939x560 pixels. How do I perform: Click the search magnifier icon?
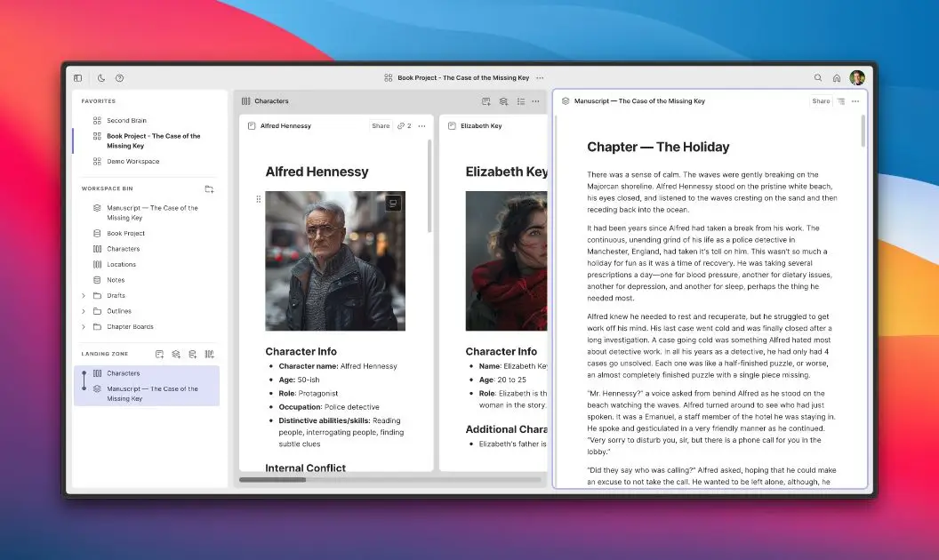(818, 78)
